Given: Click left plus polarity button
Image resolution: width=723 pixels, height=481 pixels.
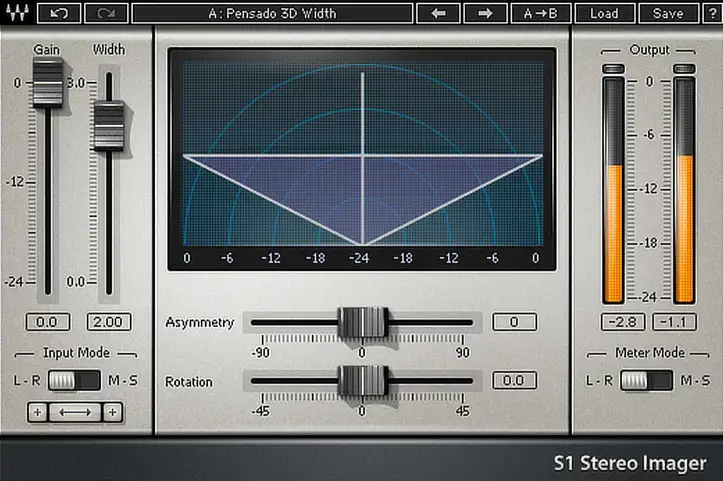Looking at the screenshot, I should point(38,412).
